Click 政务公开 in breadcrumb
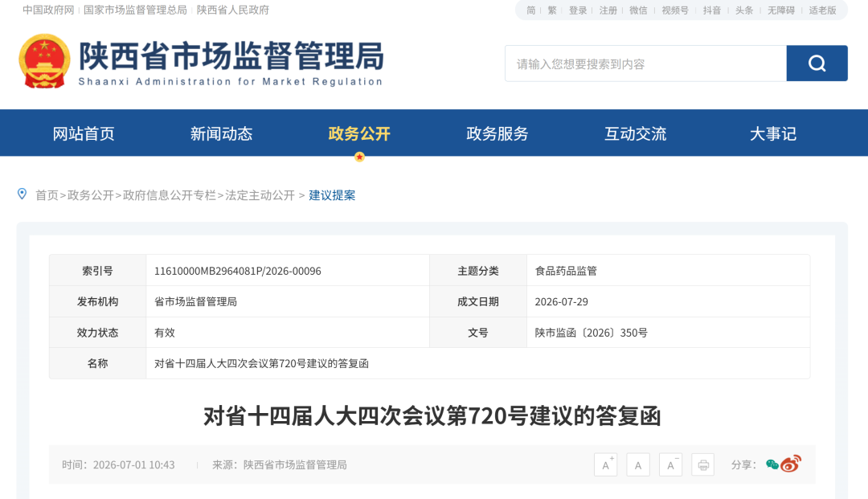 (91, 194)
